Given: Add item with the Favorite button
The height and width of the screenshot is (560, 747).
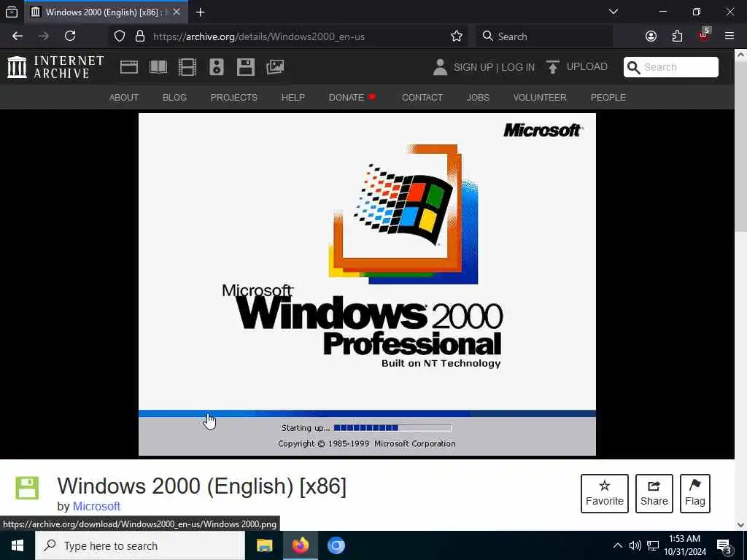Looking at the screenshot, I should (605, 494).
